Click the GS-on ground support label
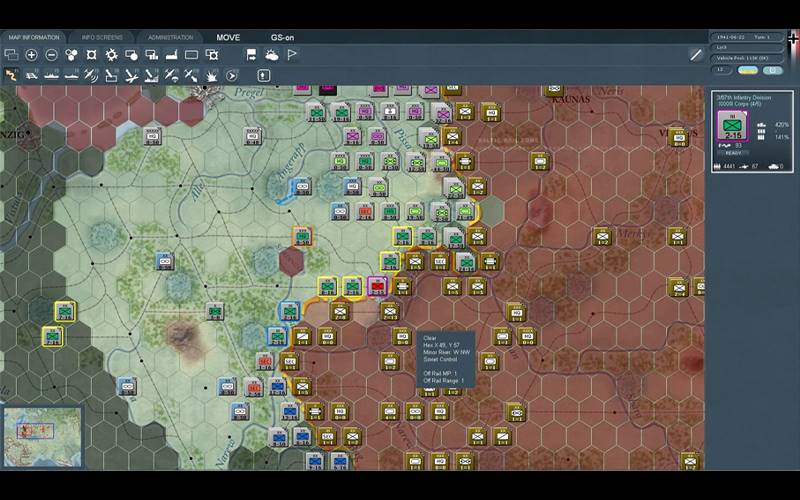This screenshot has height=500, width=800. pos(283,37)
